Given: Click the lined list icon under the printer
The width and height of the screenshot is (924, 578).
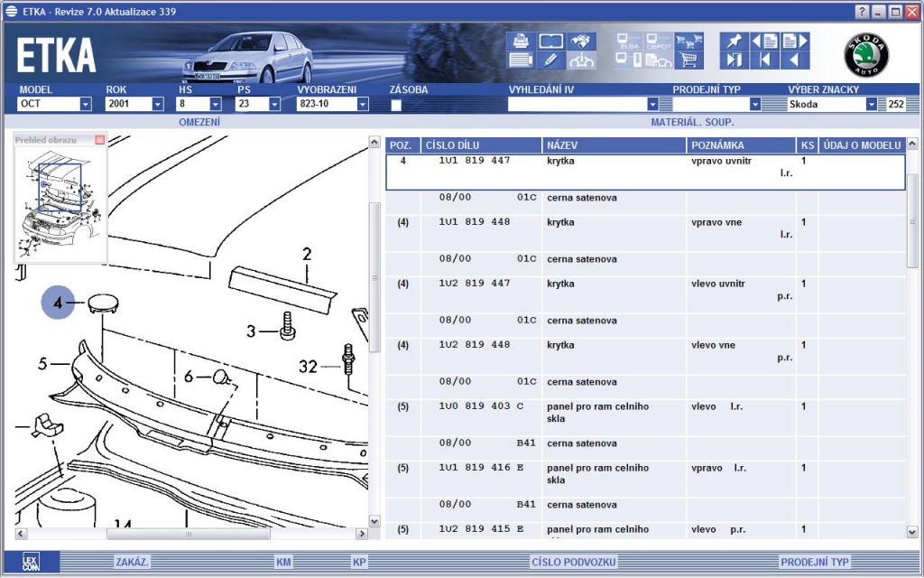Looking at the screenshot, I should pos(521,61).
